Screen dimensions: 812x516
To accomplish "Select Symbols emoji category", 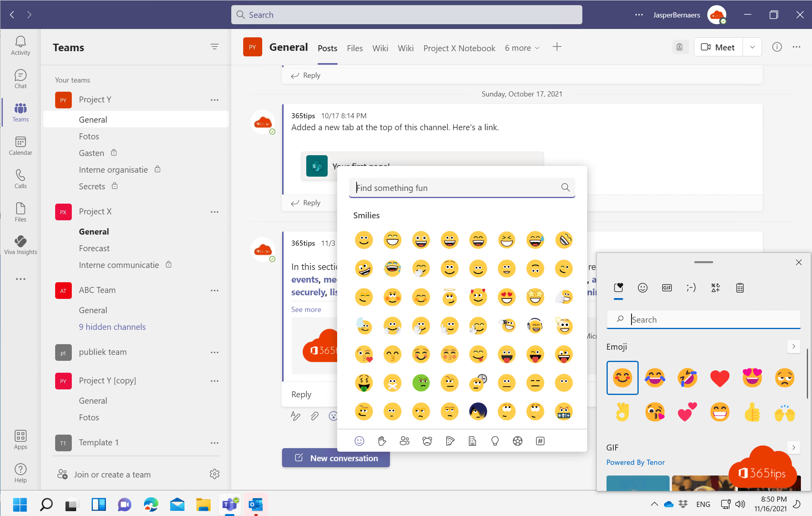I will click(540, 441).
